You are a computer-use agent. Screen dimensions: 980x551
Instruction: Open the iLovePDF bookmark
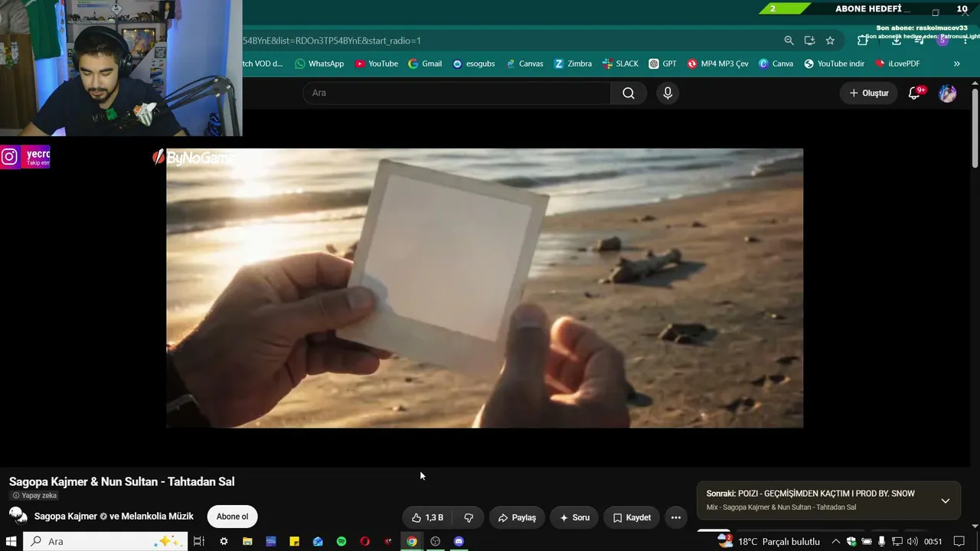pyautogui.click(x=897, y=64)
